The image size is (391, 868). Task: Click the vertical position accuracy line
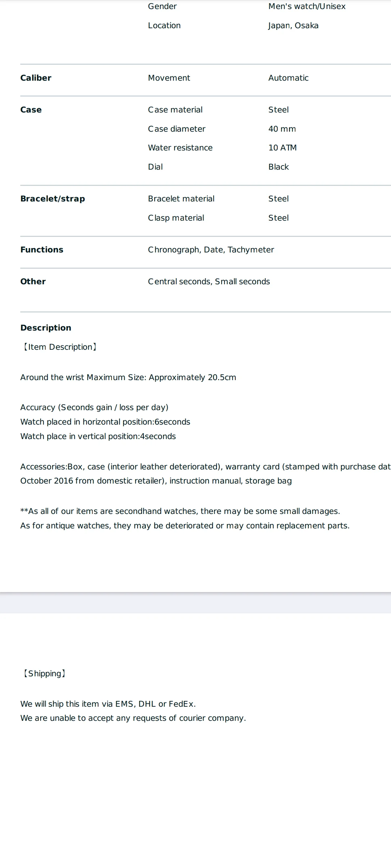(x=98, y=436)
